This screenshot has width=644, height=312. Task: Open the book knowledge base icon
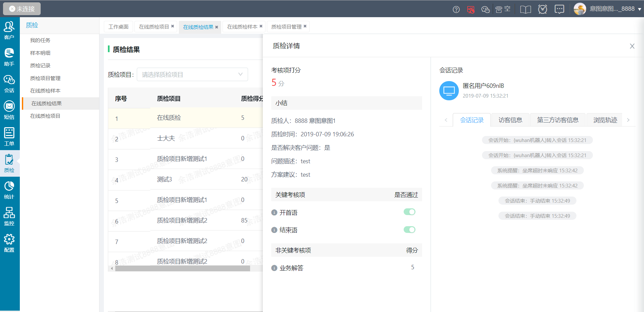point(526,9)
